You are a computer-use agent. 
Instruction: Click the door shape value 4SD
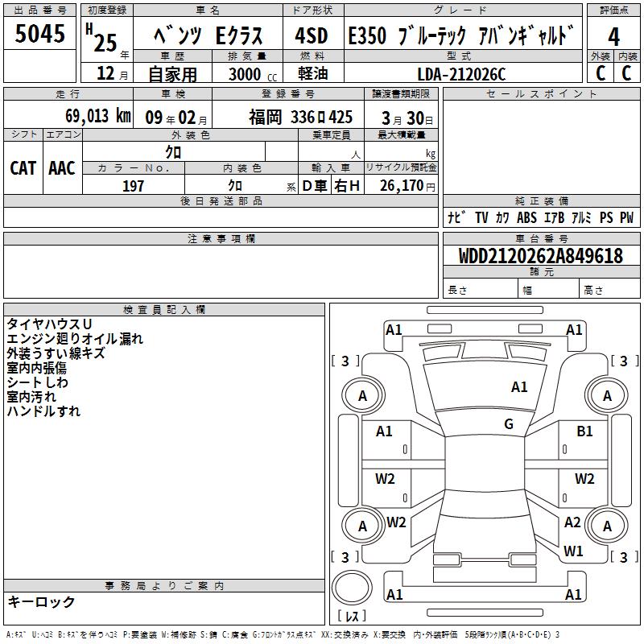click(312, 36)
